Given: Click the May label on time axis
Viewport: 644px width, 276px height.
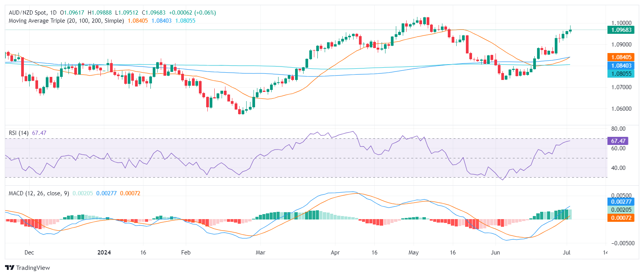Looking at the screenshot, I should coord(414,253).
